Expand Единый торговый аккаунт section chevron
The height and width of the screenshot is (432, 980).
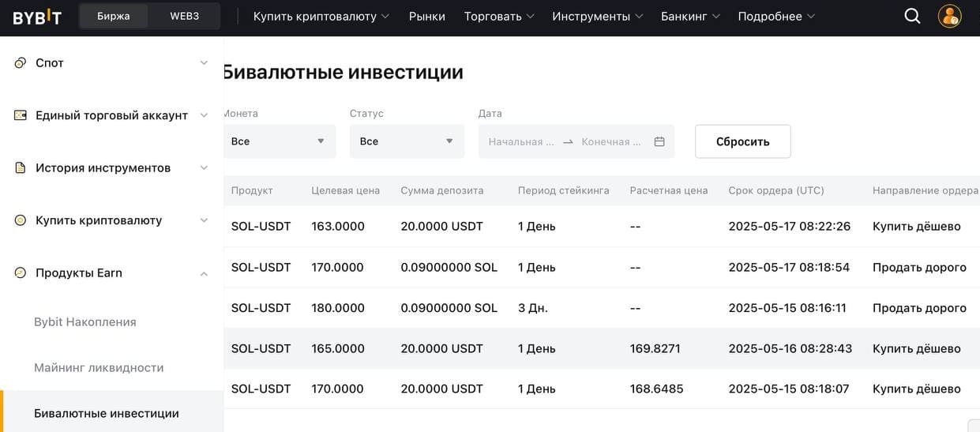coord(204,115)
